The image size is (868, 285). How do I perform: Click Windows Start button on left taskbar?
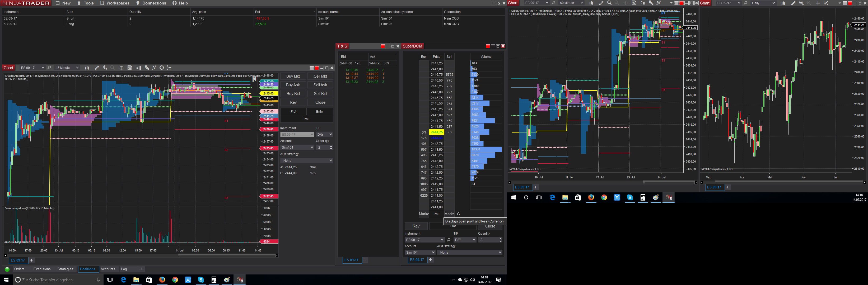pos(6,280)
